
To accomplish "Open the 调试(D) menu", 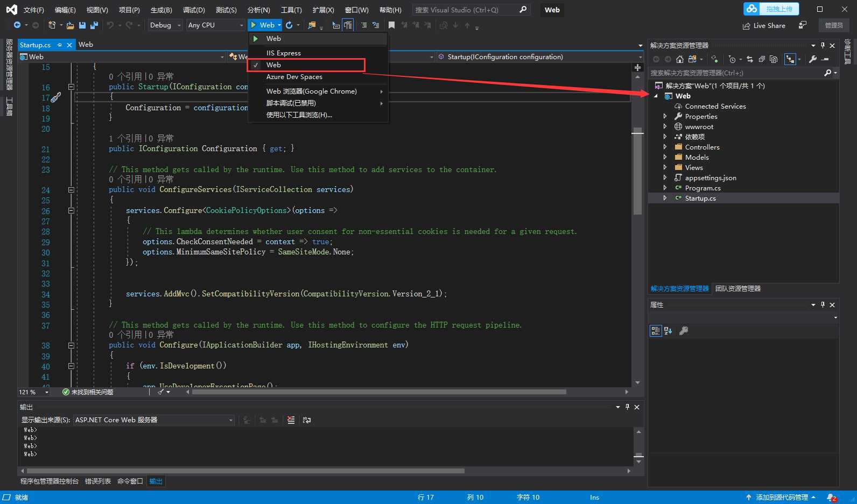I will coord(194,10).
